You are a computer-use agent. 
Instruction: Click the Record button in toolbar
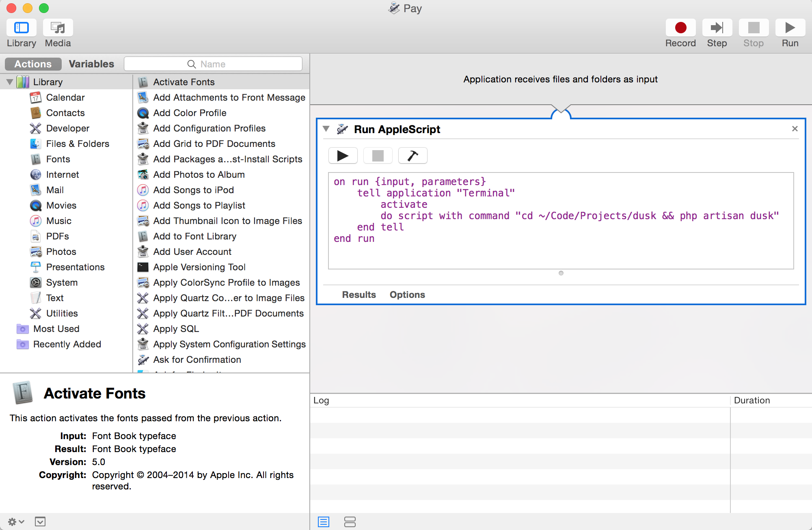(680, 28)
